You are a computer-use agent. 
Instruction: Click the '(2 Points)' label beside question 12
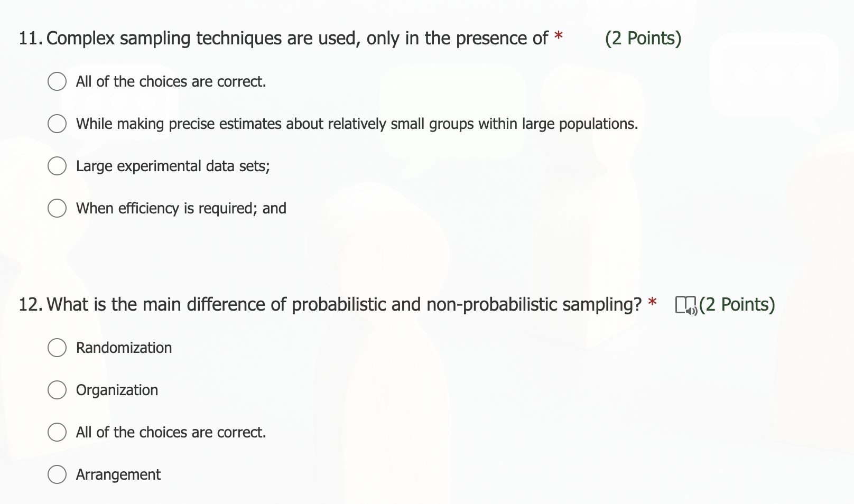point(737,304)
